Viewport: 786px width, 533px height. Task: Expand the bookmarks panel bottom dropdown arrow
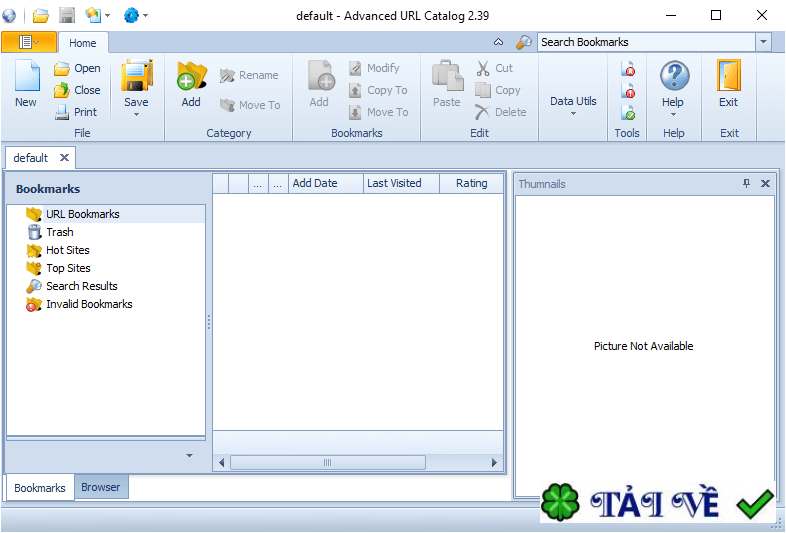[189, 456]
